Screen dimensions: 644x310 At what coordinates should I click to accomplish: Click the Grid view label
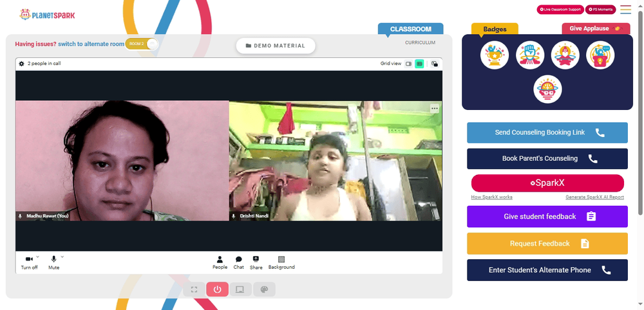[391, 64]
